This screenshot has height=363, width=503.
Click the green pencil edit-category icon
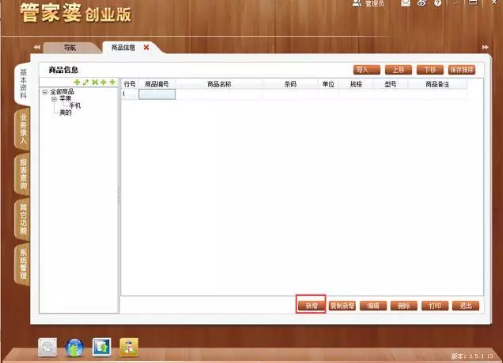pyautogui.click(x=86, y=82)
